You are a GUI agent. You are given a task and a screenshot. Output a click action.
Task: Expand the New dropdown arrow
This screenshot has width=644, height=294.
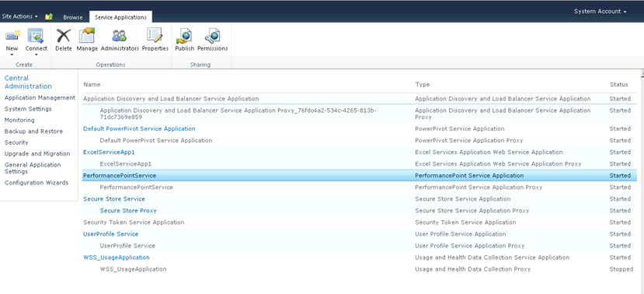pyautogui.click(x=12, y=54)
